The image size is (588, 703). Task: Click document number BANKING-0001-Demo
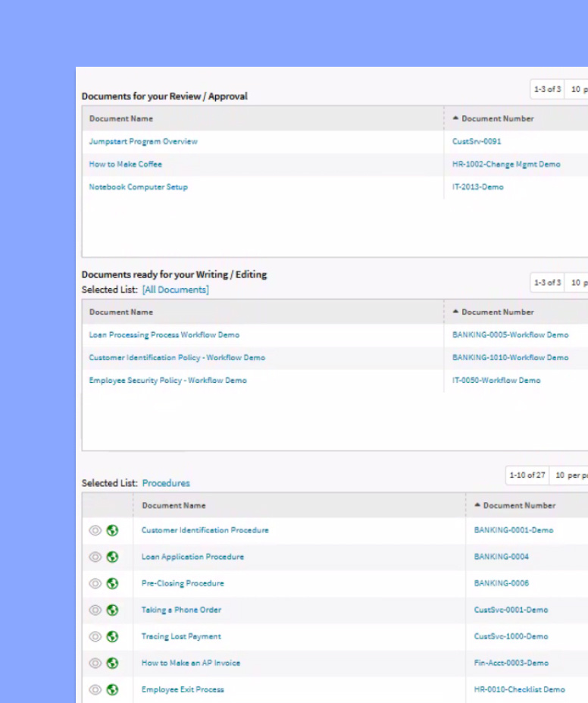pos(513,530)
